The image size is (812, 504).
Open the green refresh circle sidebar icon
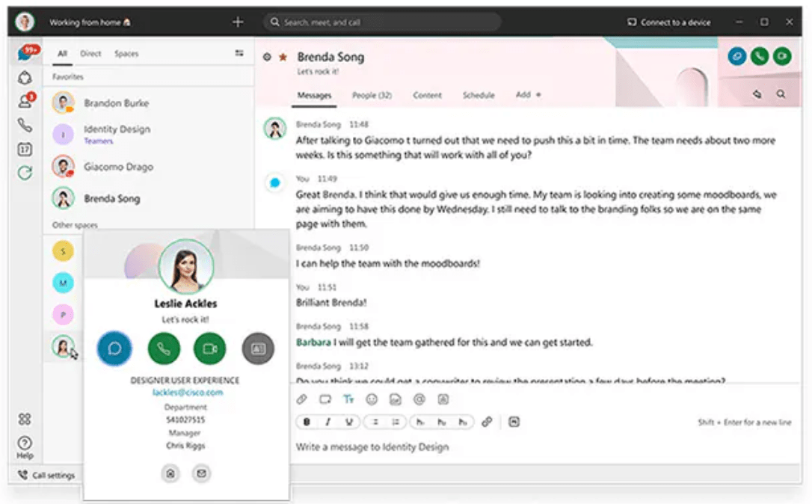pyautogui.click(x=25, y=173)
